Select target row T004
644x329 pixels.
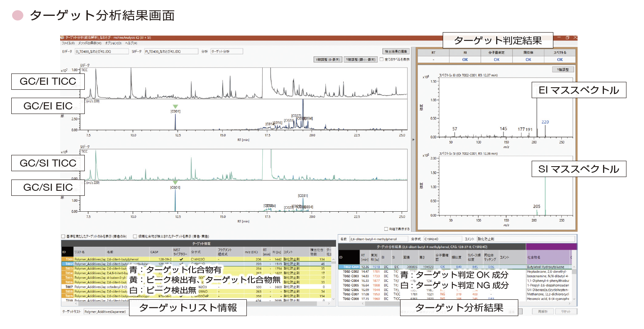click(x=196, y=273)
